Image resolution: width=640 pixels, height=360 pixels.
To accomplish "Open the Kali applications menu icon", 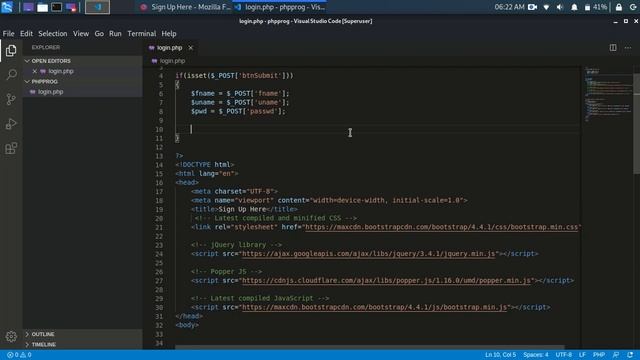I will tap(7, 7).
